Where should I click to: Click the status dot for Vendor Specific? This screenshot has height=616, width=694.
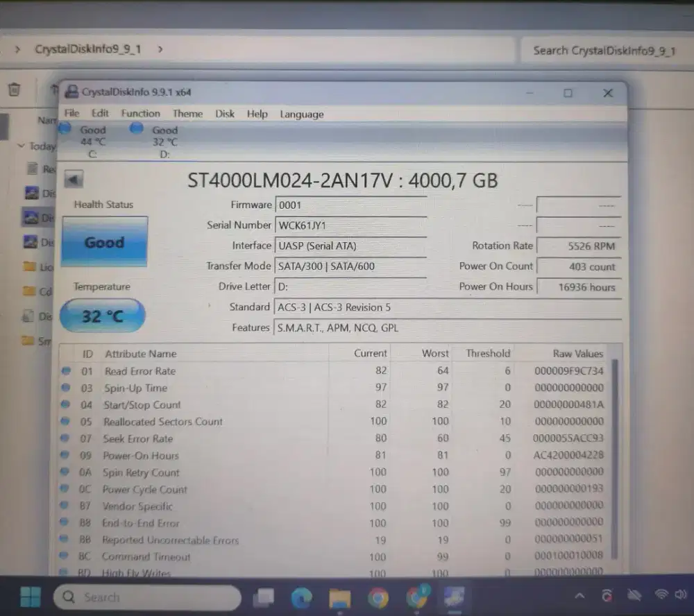[64, 506]
